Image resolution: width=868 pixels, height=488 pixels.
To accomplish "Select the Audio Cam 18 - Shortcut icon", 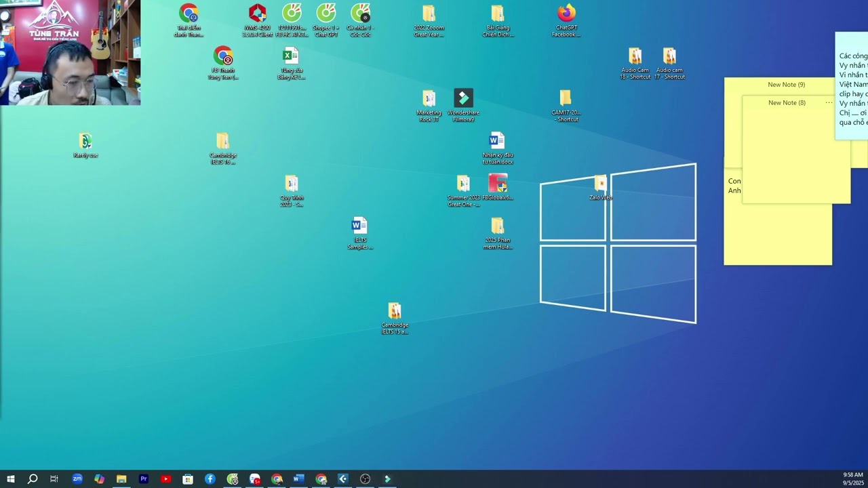I will tap(635, 63).
